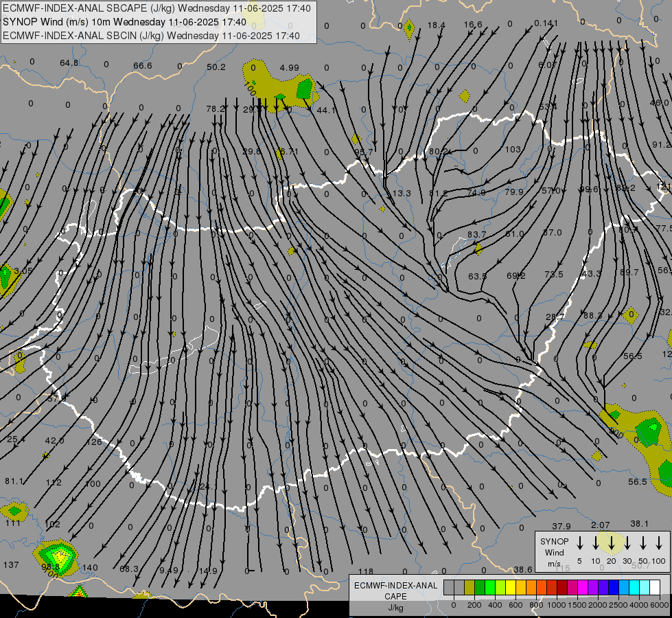The height and width of the screenshot is (618, 672).
Task: Click the 25.4 value on the map
Action: coord(16,439)
